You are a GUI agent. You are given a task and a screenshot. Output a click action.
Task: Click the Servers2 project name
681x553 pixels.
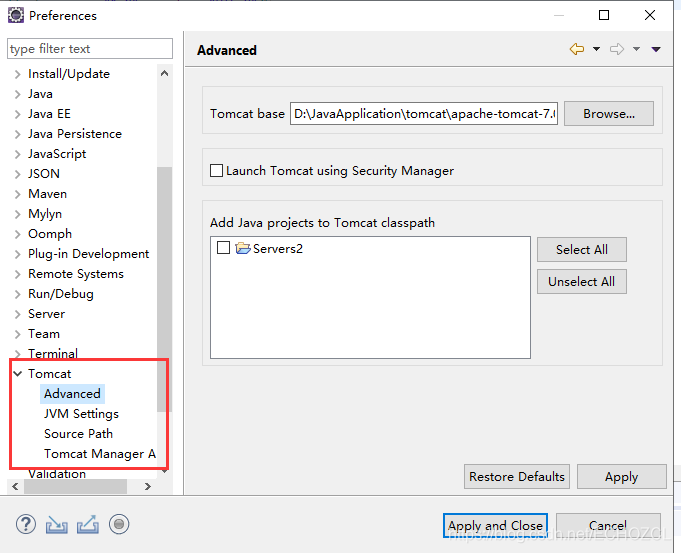click(278, 248)
